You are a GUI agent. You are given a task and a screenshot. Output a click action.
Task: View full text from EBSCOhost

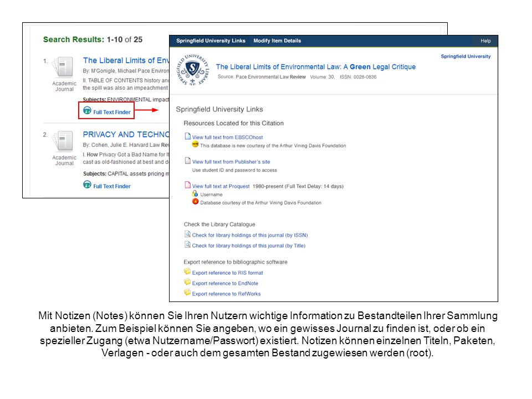[x=227, y=137]
